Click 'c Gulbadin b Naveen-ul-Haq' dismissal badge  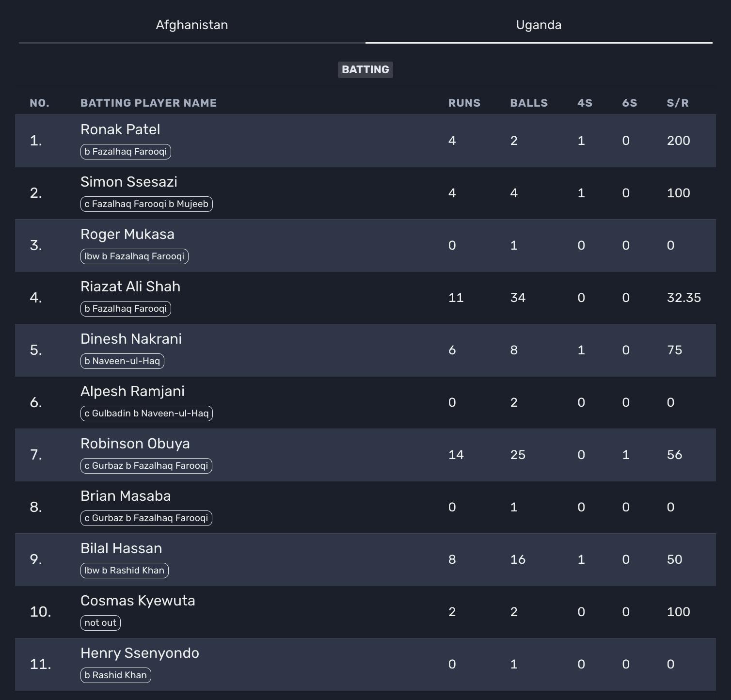point(146,414)
